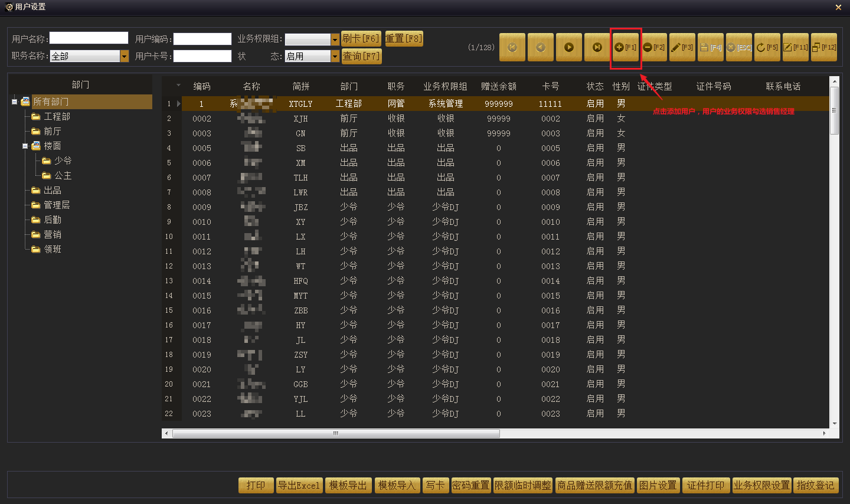Click 导出Excel button
The height and width of the screenshot is (504, 850).
point(299,485)
